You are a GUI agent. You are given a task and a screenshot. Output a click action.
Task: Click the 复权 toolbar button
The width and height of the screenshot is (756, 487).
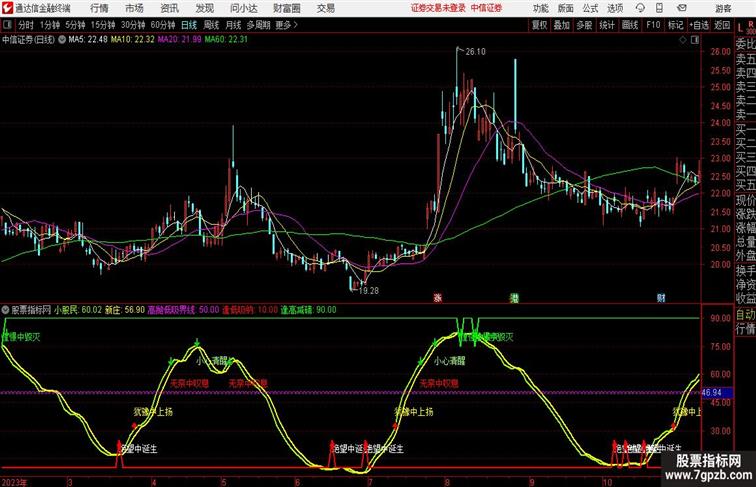click(540, 25)
